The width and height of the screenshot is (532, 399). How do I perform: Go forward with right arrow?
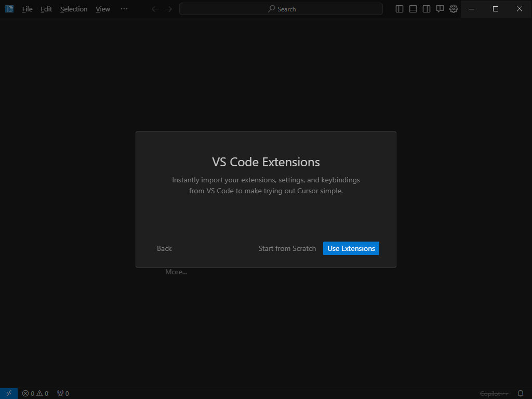(169, 9)
